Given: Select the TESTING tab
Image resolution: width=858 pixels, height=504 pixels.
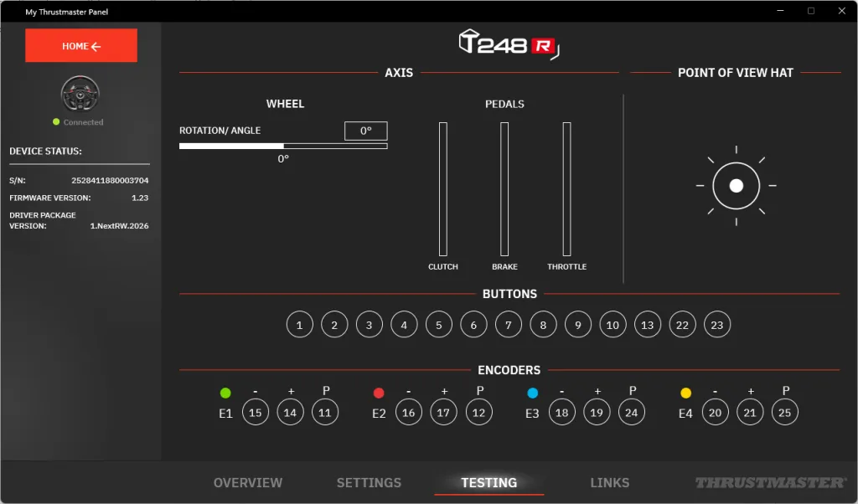Looking at the screenshot, I should [x=489, y=483].
